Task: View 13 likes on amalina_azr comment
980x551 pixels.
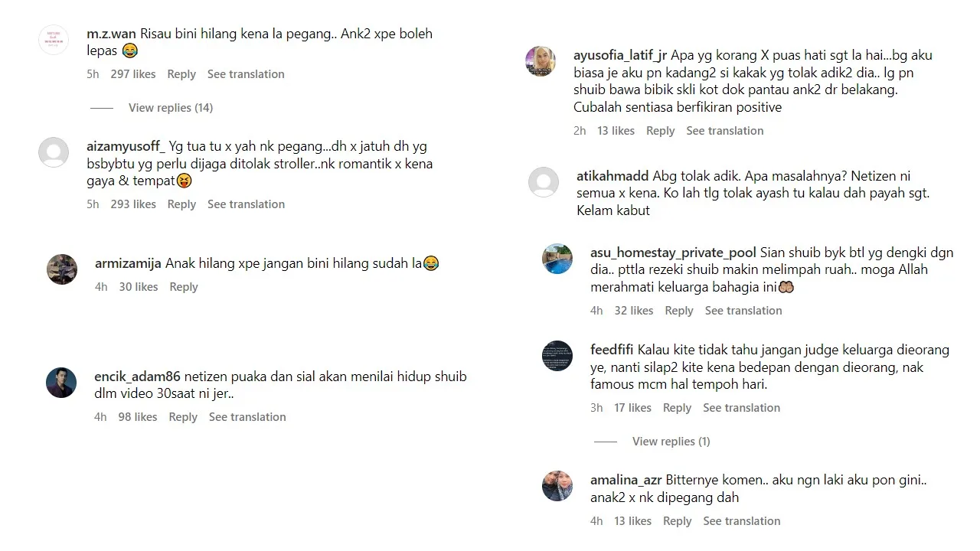Action: [x=632, y=521]
